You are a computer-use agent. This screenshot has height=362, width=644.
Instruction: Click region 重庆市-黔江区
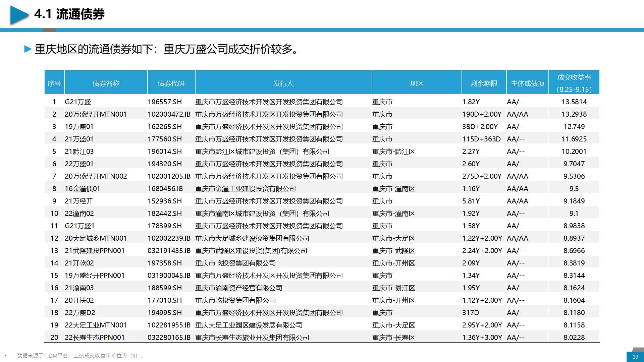point(394,152)
